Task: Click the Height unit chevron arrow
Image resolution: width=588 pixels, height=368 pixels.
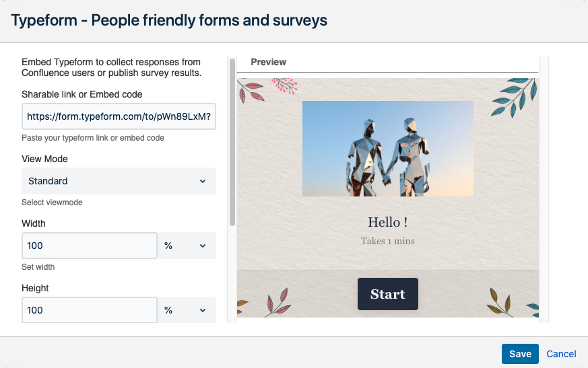Action: [x=203, y=310]
